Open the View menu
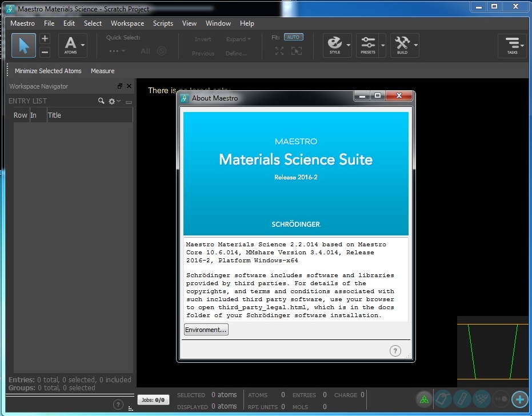 click(189, 23)
